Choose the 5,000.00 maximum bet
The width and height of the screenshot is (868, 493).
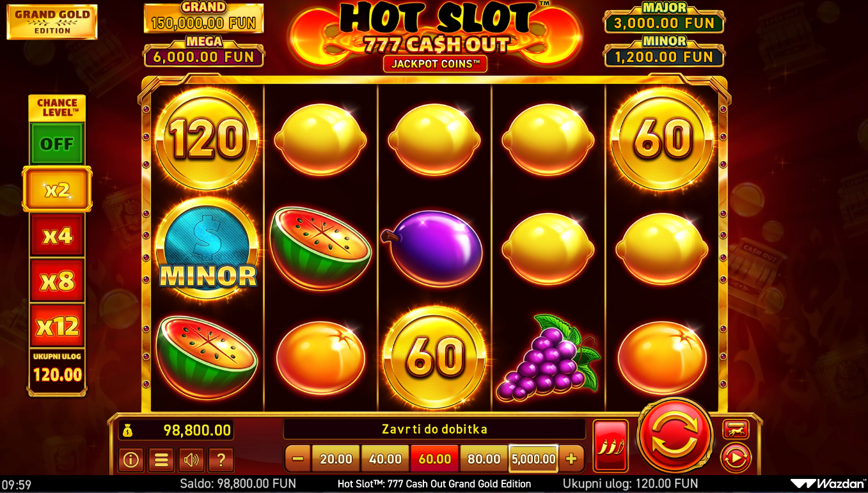click(533, 458)
